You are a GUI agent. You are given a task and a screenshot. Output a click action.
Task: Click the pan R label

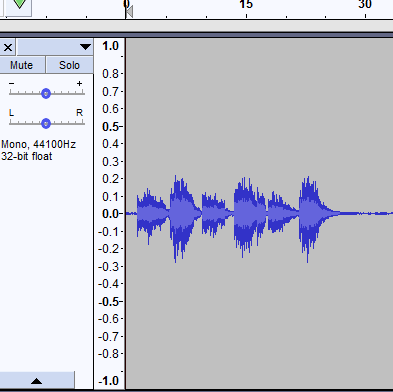(79, 113)
